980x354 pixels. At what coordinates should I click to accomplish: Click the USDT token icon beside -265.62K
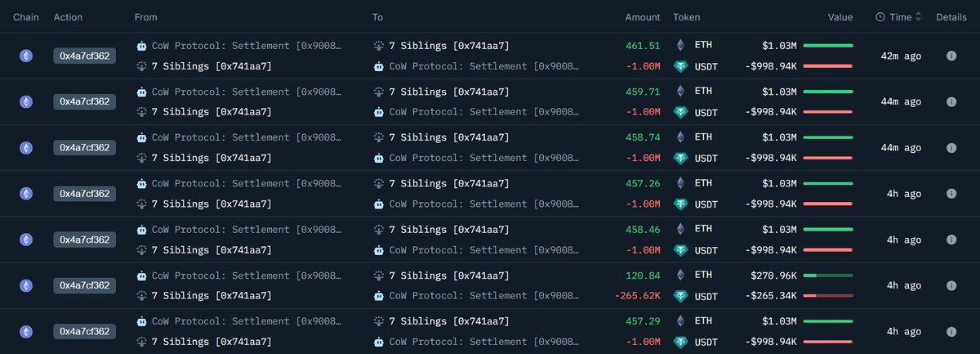click(x=680, y=295)
